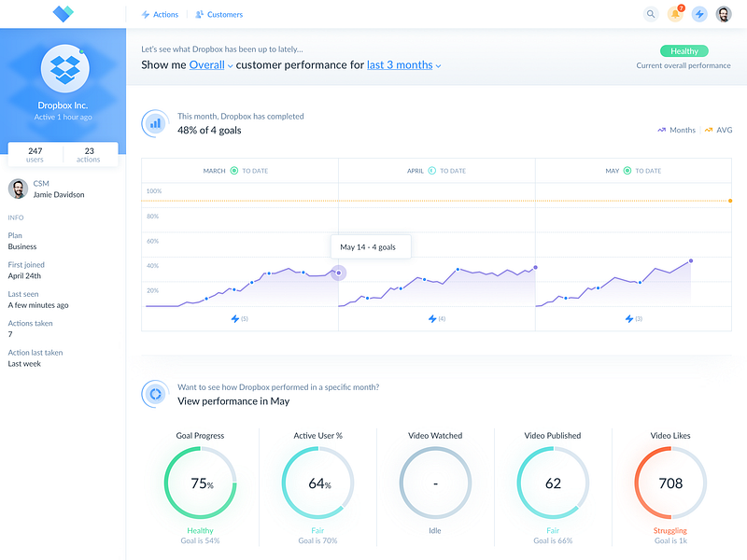Click the highlighted May 14 data point
Image resolution: width=747 pixels, height=560 pixels.
tap(339, 273)
